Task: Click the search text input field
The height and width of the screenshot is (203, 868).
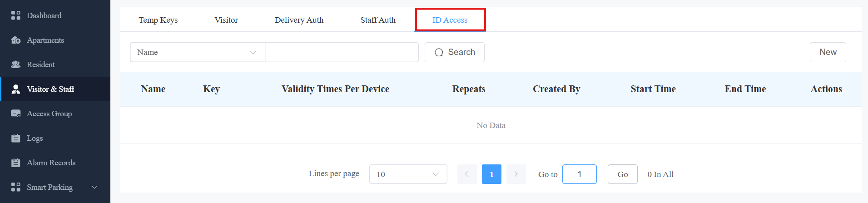Action: [342, 52]
